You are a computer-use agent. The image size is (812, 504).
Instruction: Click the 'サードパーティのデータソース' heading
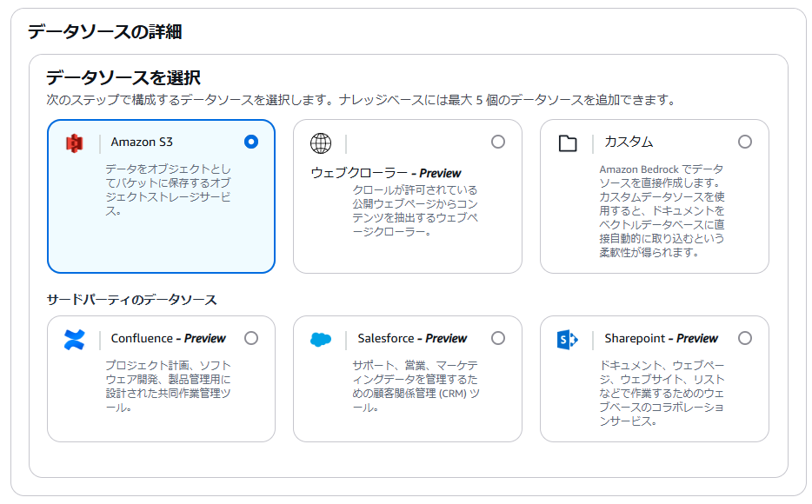[131, 300]
